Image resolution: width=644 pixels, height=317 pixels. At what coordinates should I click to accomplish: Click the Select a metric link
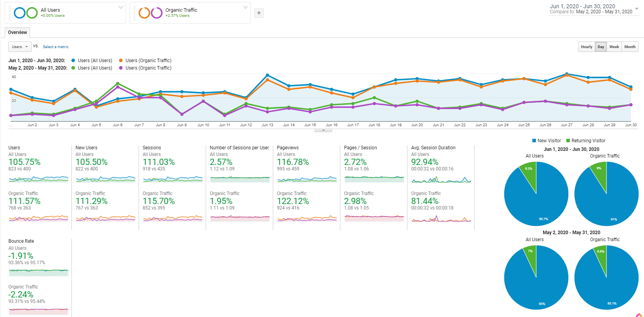tap(55, 47)
